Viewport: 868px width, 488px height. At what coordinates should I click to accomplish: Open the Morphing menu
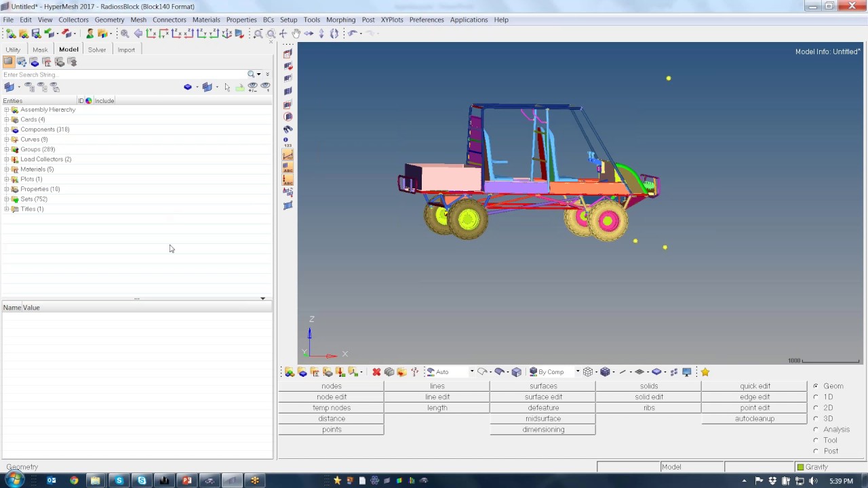pos(340,20)
